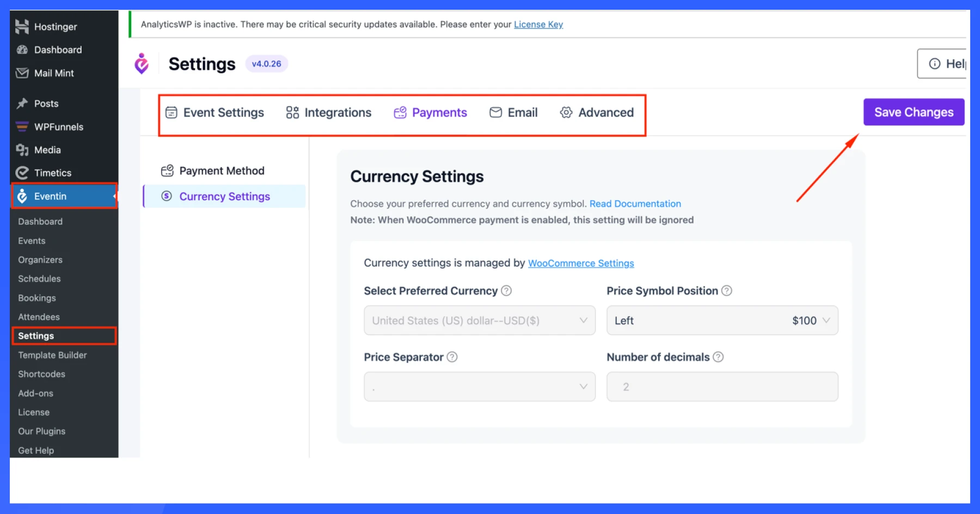Click the Payment Method icon

pos(167,171)
